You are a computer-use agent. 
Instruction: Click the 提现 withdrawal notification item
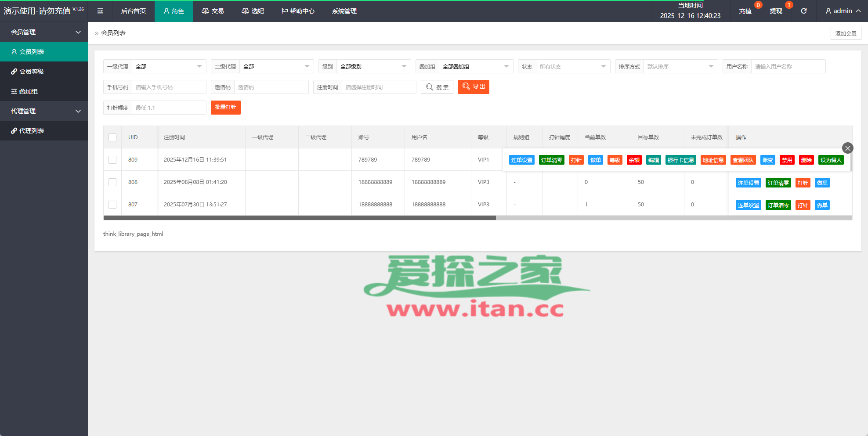pos(776,11)
